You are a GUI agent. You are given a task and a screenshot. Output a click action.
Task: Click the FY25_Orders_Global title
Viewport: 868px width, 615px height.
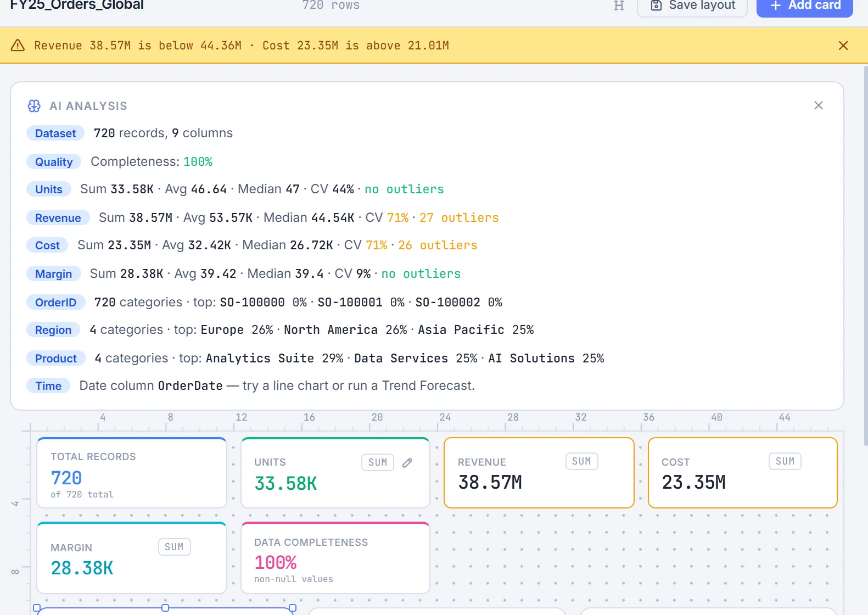pyautogui.click(x=77, y=5)
